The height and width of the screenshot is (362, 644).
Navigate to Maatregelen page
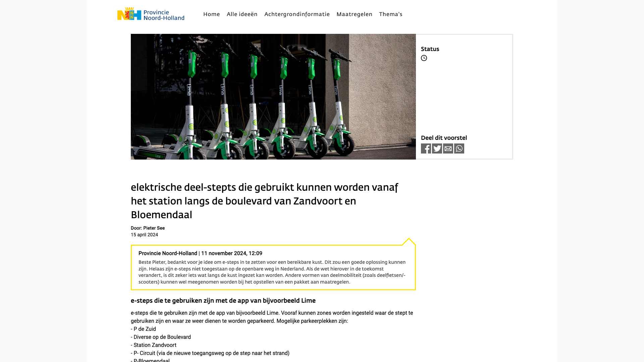[x=354, y=14]
